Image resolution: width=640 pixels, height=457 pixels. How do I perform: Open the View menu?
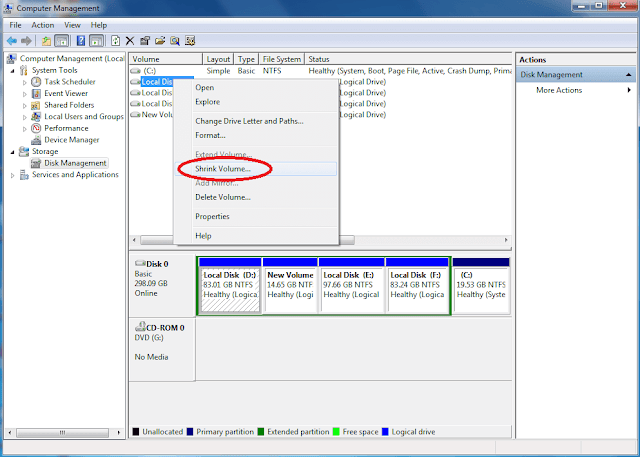(x=72, y=25)
